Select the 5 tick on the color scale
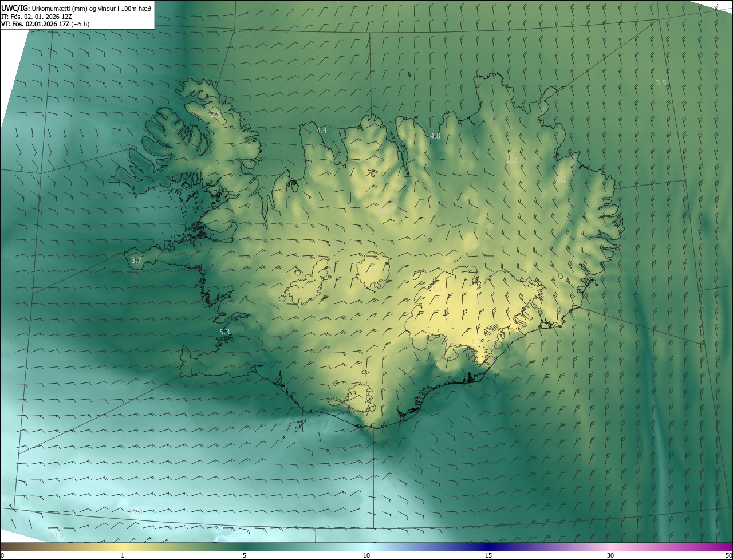 point(245,555)
